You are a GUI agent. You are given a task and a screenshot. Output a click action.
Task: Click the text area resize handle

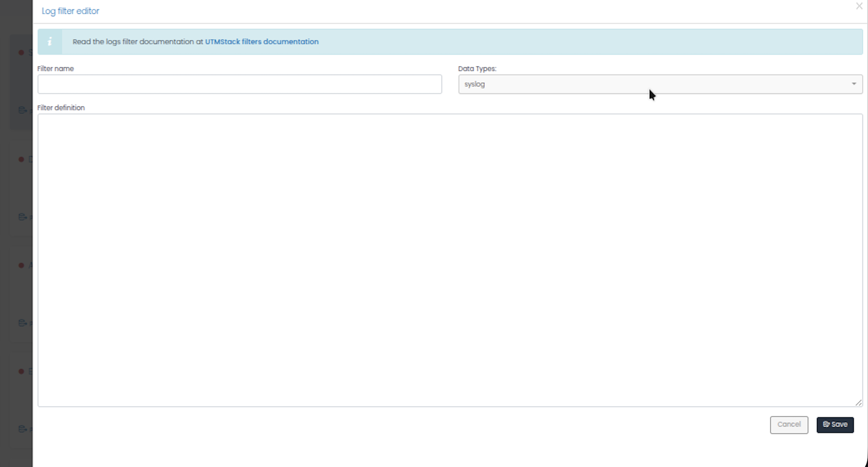858,403
